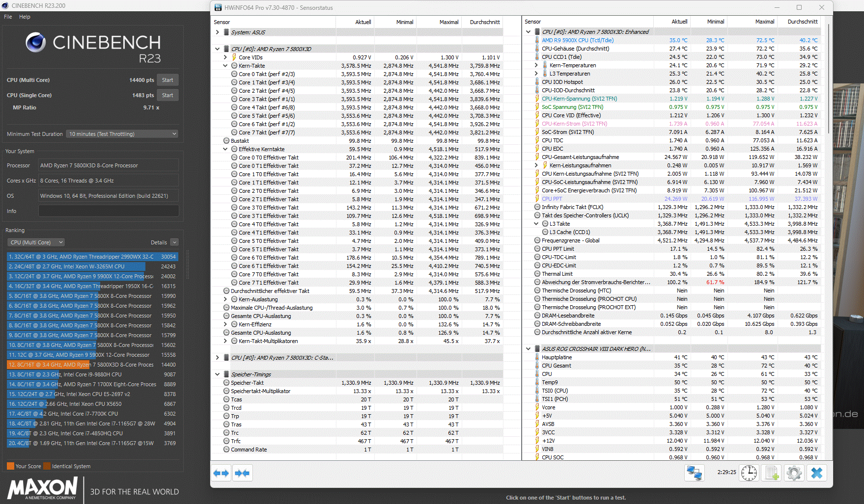Click the HWiNFO64 app icon in title bar

[x=218, y=7]
